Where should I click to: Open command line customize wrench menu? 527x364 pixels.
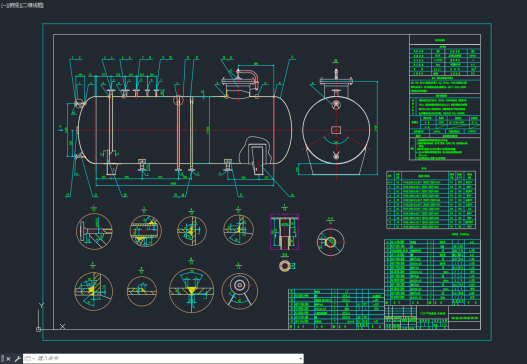coord(17,359)
